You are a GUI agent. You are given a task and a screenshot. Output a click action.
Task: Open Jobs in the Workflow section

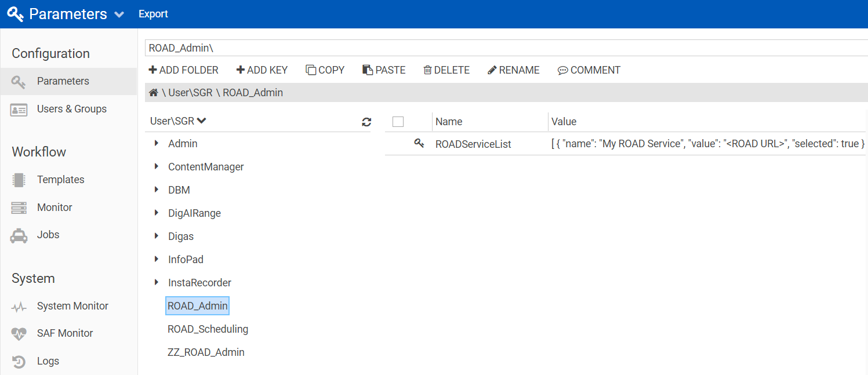coord(48,235)
